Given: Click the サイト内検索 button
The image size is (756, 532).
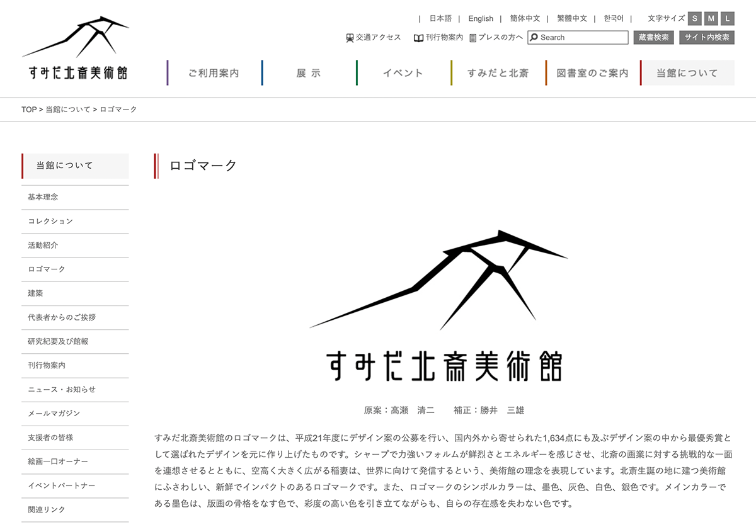Looking at the screenshot, I should (707, 38).
